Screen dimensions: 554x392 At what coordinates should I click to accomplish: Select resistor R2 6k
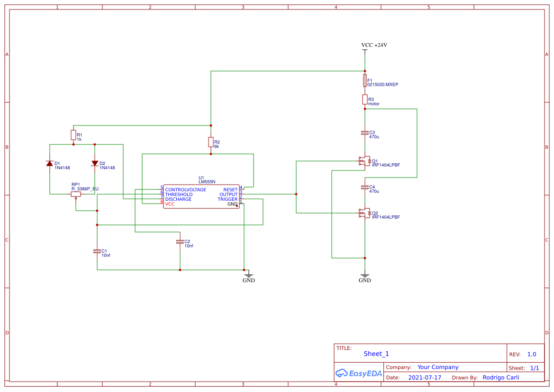210,142
